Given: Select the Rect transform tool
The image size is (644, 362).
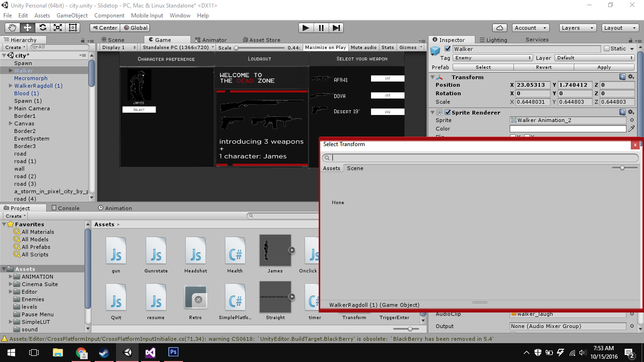Looking at the screenshot, I should [x=73, y=28].
